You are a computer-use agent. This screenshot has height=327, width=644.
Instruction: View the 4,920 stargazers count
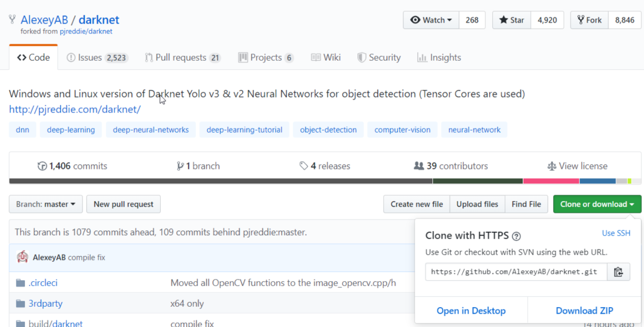[547, 20]
